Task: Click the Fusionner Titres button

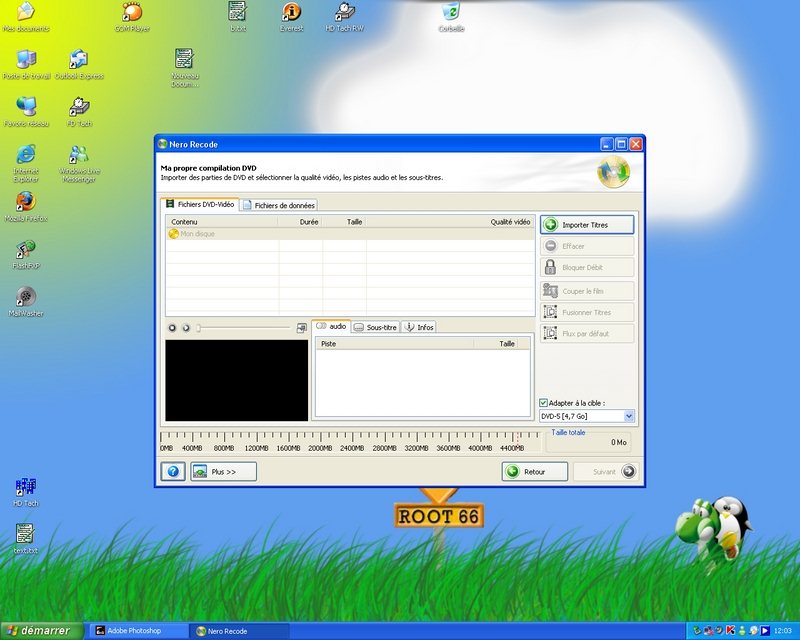Action: point(587,312)
